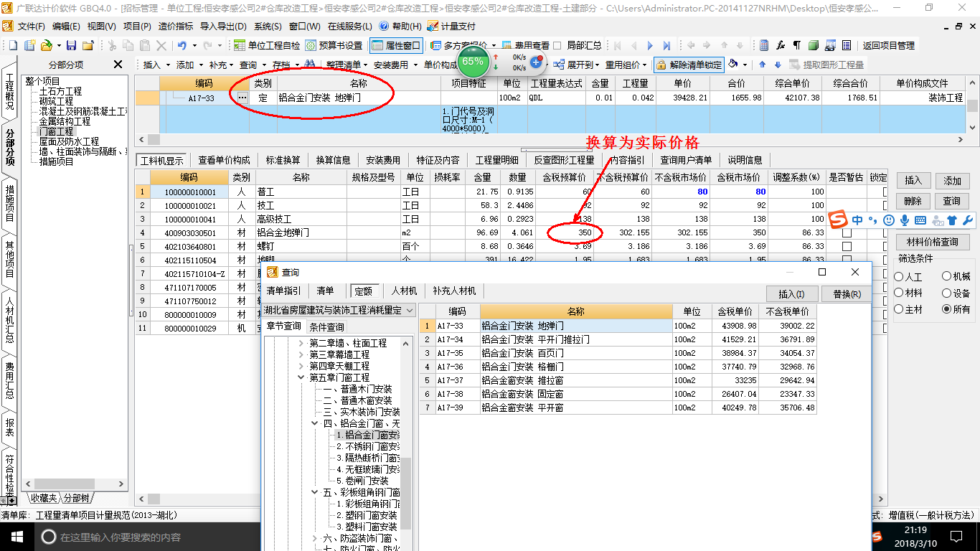
Task: Click Sogou IME wrench settings icon
Action: (x=967, y=220)
